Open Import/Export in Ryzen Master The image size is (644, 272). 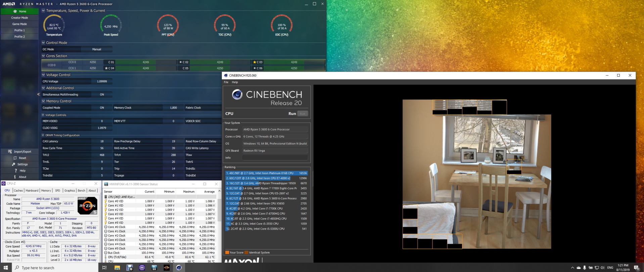pyautogui.click(x=19, y=152)
